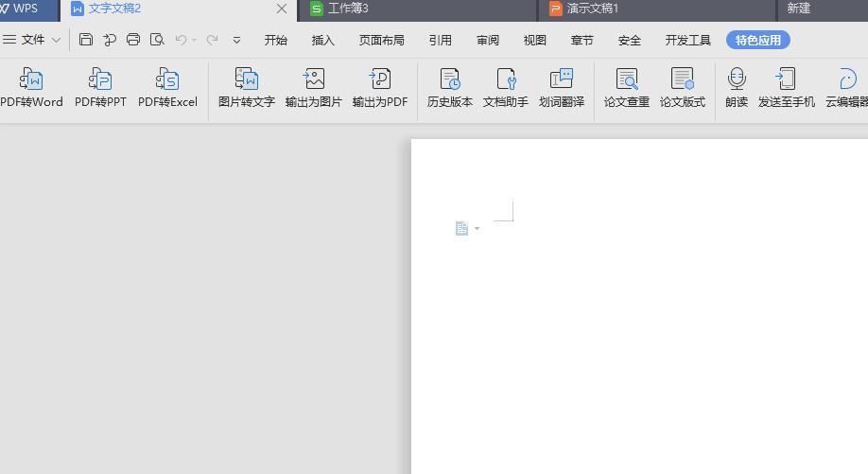
Task: Click the page paste-options icon in document
Action: [461, 228]
